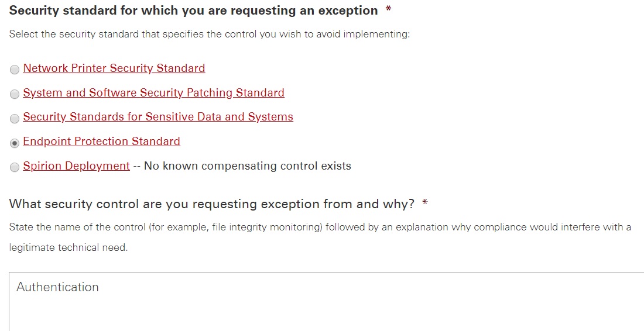The image size is (644, 331).
Task: Open the Spirion Deployment link
Action: (76, 166)
